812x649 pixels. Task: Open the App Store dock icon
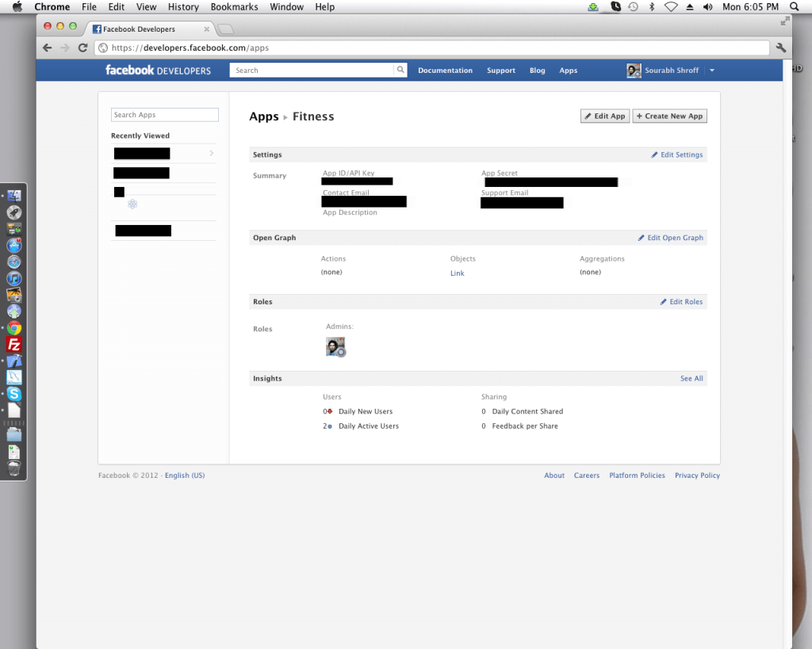coord(14,246)
